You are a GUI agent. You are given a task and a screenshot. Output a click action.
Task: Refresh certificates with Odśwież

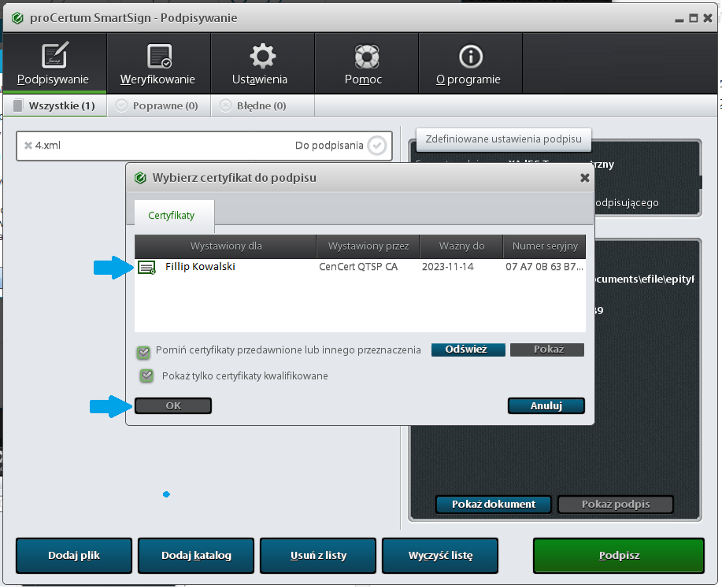pos(468,349)
